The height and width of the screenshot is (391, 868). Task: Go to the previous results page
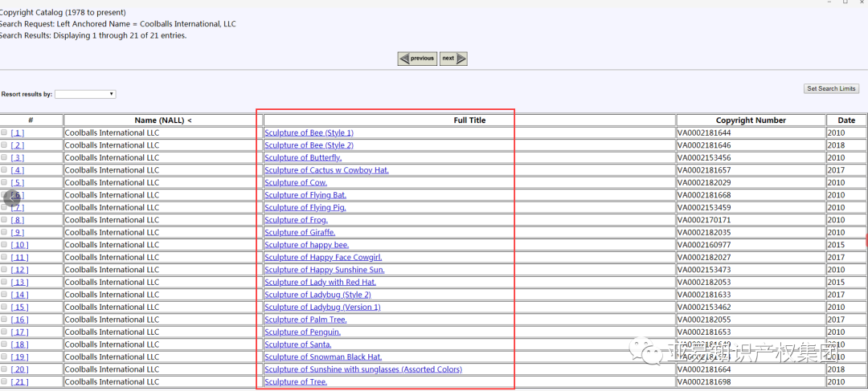(x=417, y=58)
